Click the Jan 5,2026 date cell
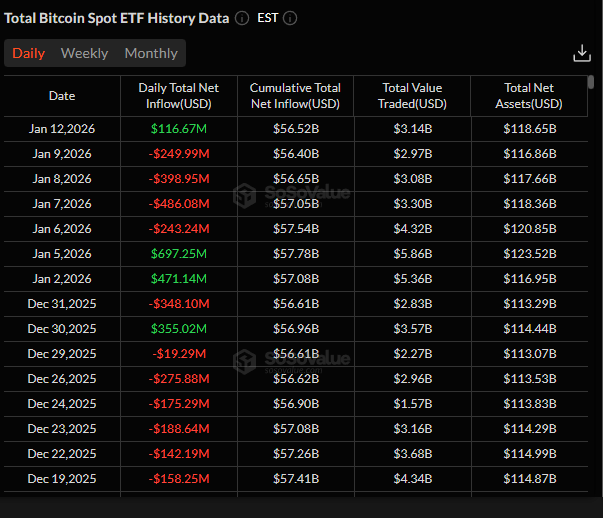The width and height of the screenshot is (603, 518). (62, 254)
